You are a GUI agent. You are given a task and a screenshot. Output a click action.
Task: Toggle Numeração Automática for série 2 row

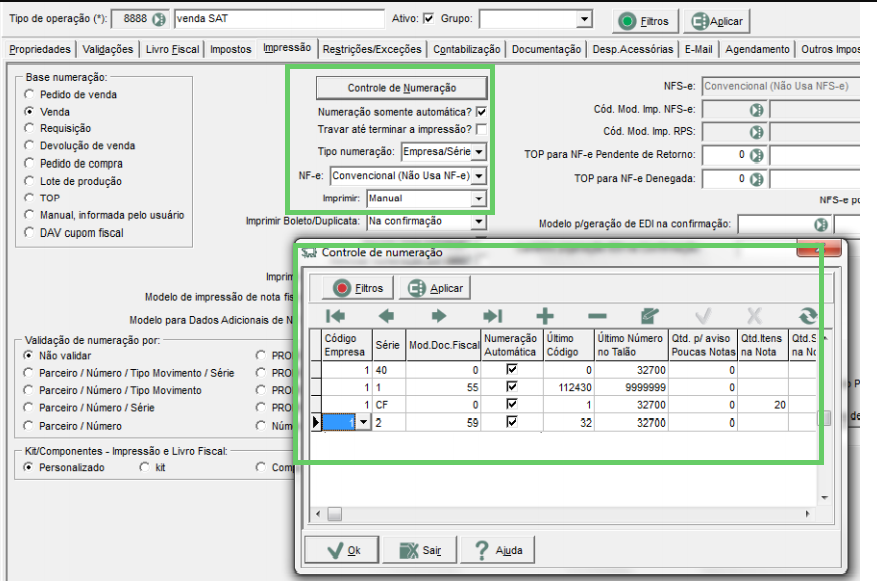click(x=511, y=421)
